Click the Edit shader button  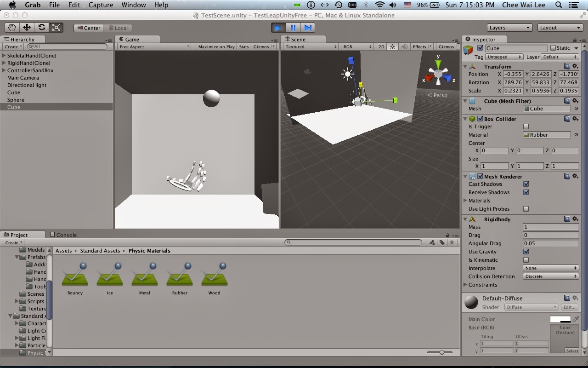click(569, 307)
